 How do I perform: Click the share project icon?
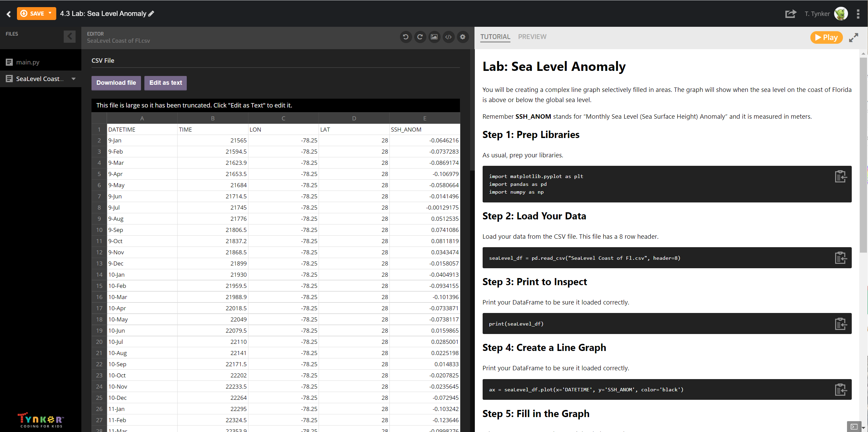pos(791,14)
